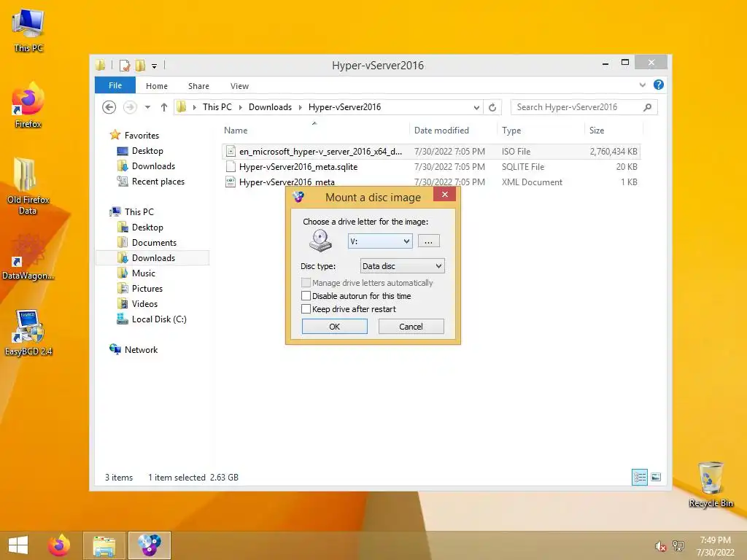Click the Properties quick access icon
The height and width of the screenshot is (560, 747).
click(125, 65)
